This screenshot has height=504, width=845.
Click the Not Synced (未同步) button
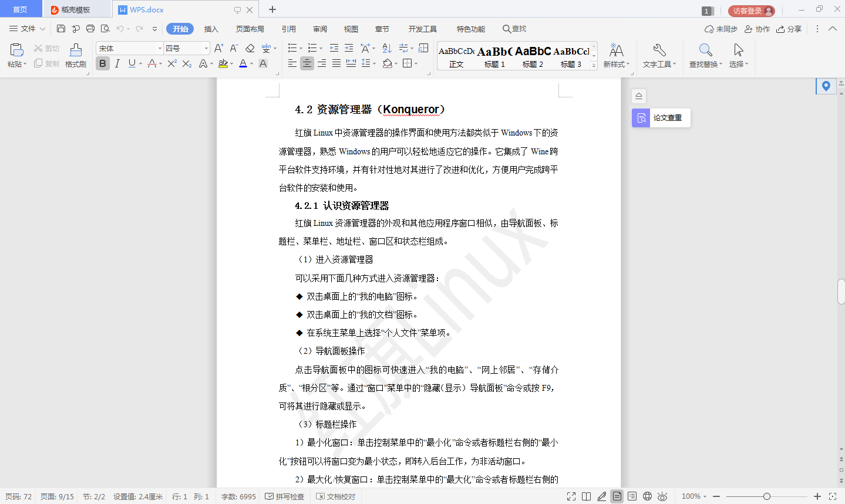(x=721, y=29)
